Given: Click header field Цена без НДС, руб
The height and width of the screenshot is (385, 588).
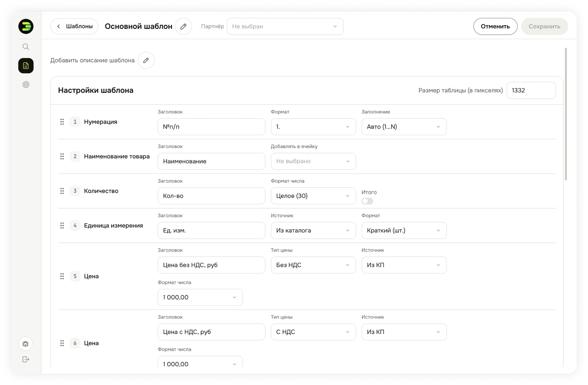Looking at the screenshot, I should click(x=211, y=265).
